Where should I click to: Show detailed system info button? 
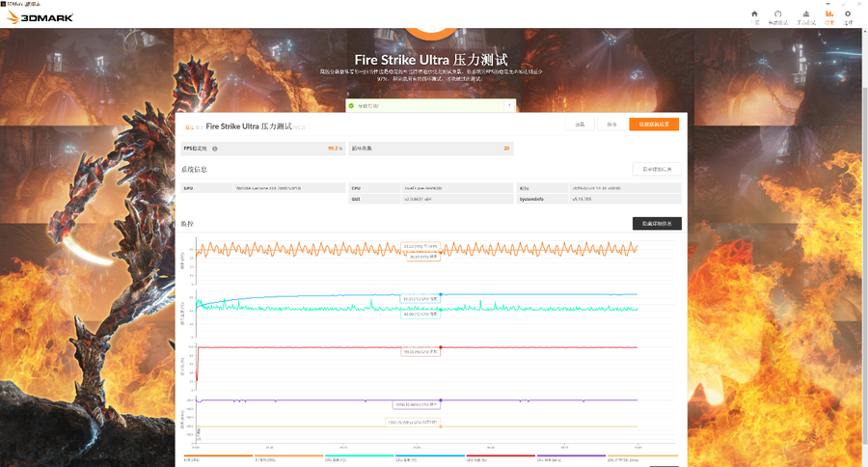[x=657, y=169]
